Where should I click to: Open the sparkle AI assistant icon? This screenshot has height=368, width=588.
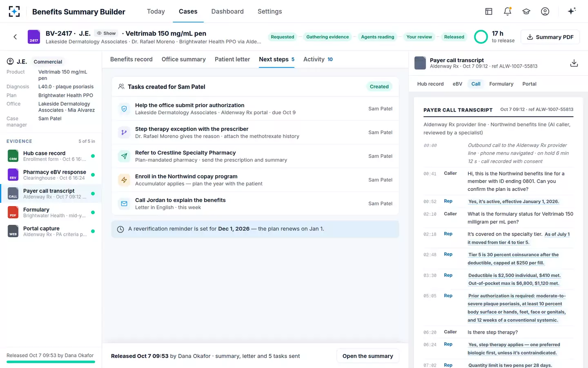coord(572,11)
